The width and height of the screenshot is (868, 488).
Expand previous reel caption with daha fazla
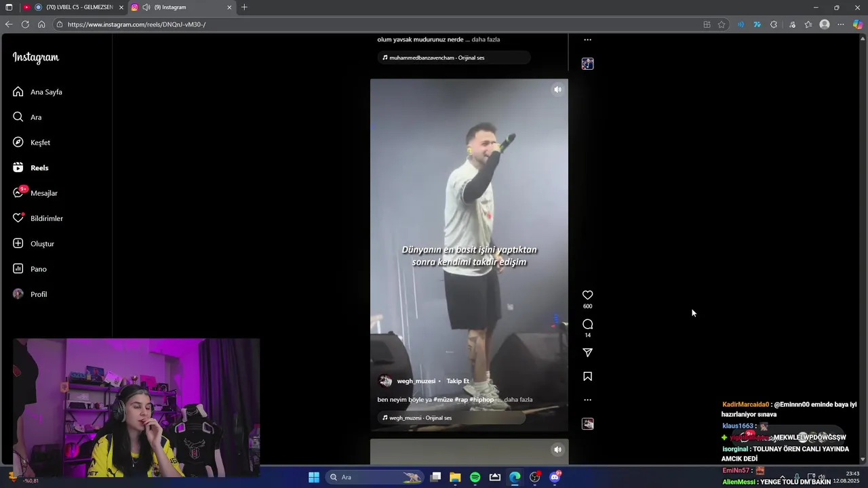coord(486,39)
